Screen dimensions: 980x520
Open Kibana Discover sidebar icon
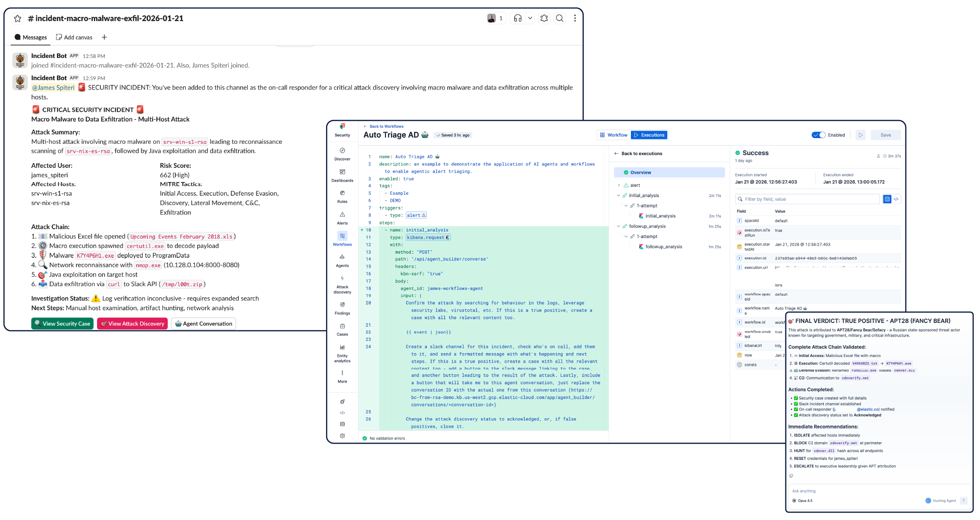point(342,153)
